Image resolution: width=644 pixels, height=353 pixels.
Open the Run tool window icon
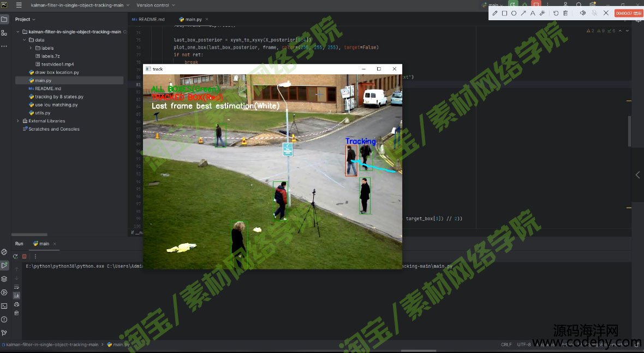4,266
